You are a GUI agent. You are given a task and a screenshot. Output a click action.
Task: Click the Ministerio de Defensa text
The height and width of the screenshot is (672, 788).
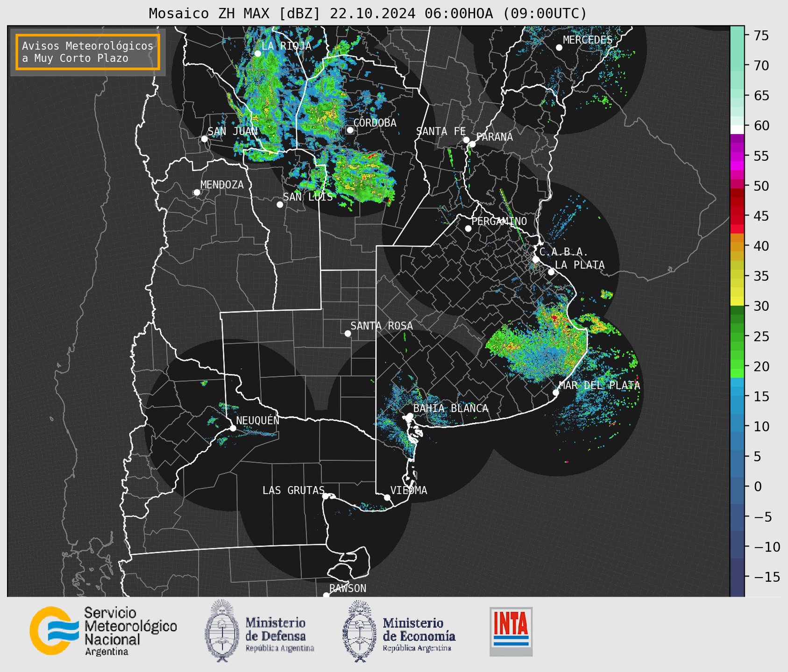[x=279, y=634]
